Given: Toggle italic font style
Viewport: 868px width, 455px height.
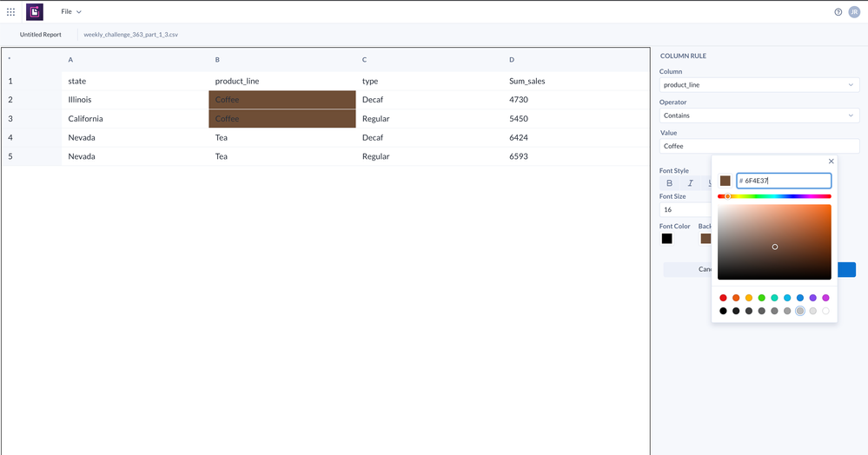Looking at the screenshot, I should click(690, 183).
